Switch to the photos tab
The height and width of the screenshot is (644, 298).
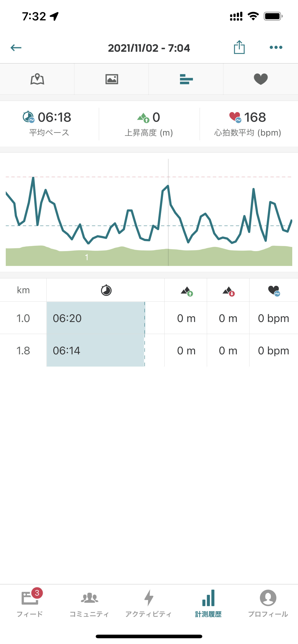click(x=112, y=79)
